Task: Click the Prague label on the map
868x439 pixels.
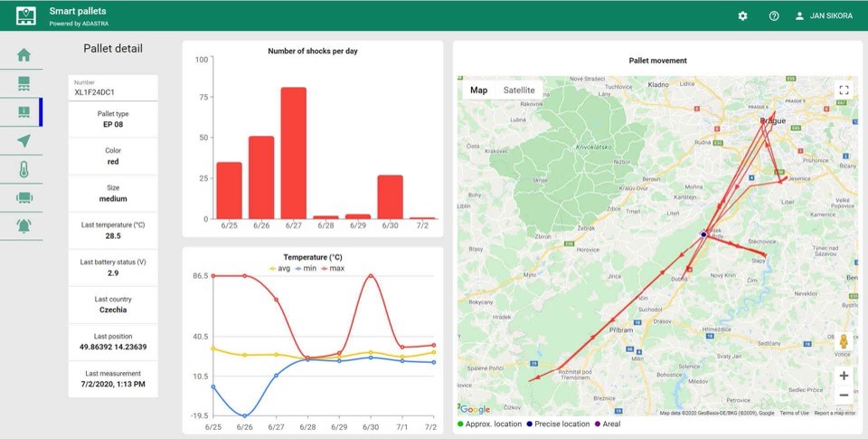Action: 773,120
